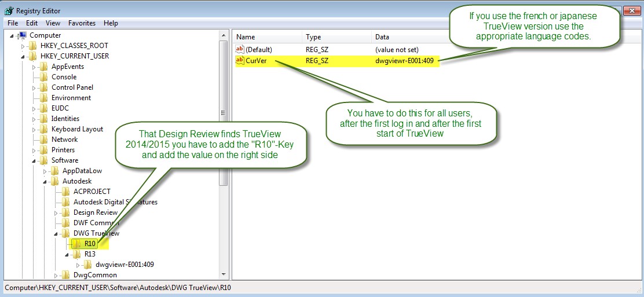Click the Computer icon in tree
The width and height of the screenshot is (644, 297).
[23, 35]
